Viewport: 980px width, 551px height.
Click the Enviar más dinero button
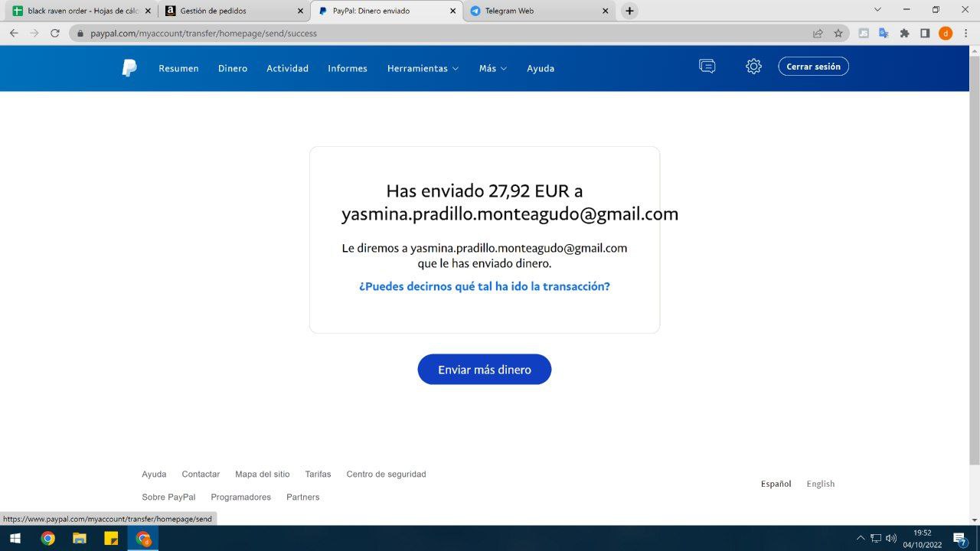pos(484,370)
